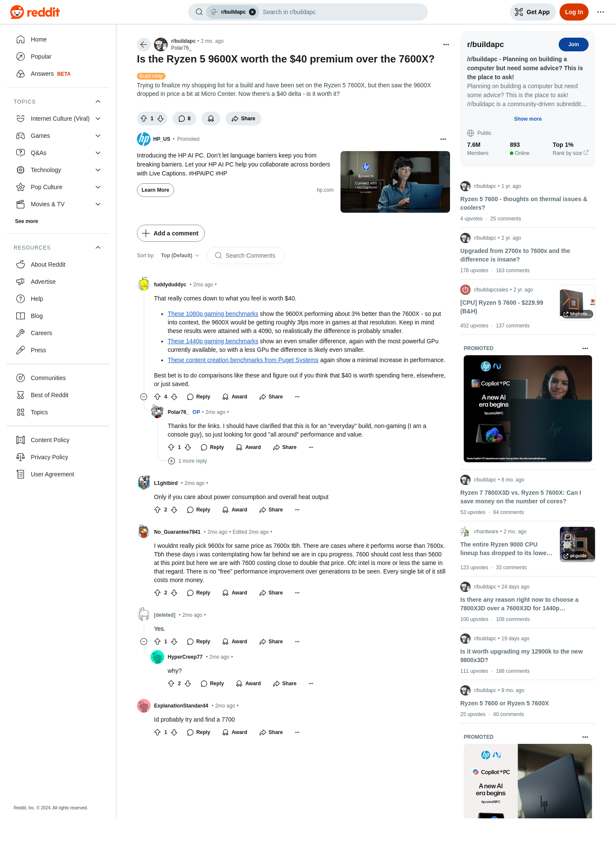The image size is (616, 856).
Task: Downvote fuddyduddyc's comment
Action: [x=174, y=397]
